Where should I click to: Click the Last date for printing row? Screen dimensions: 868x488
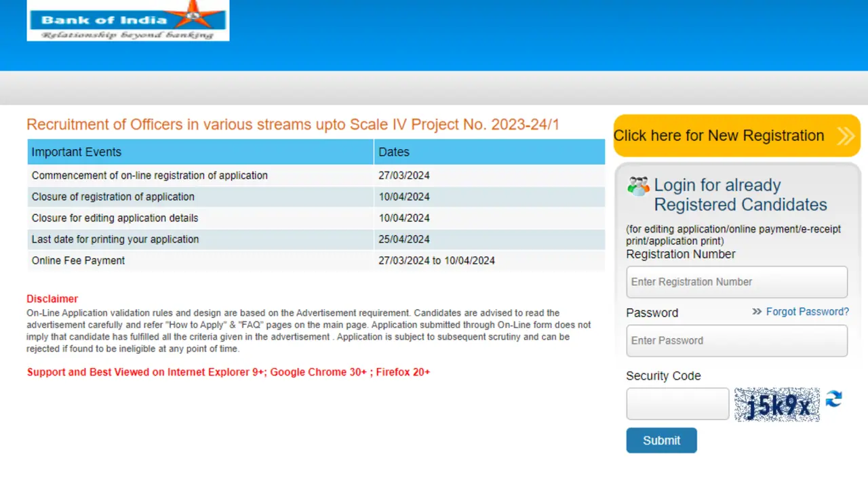point(115,239)
